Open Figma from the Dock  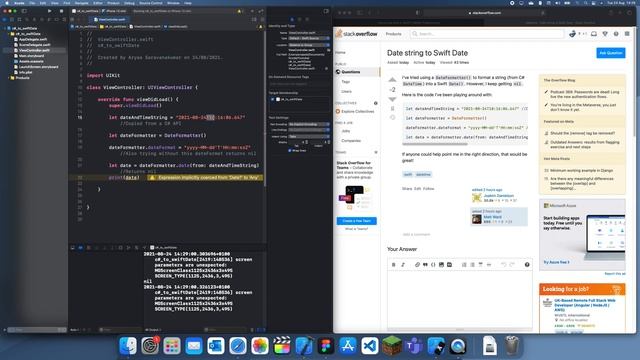click(x=326, y=346)
